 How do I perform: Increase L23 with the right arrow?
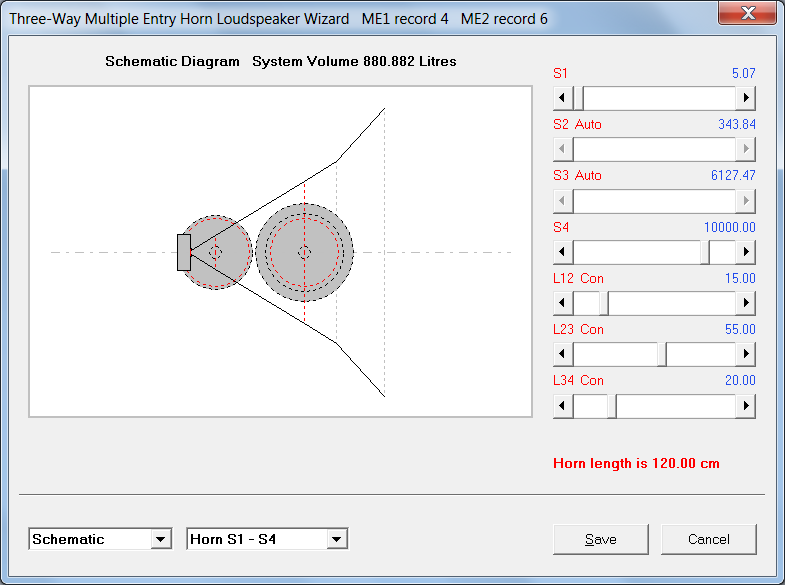(x=745, y=354)
